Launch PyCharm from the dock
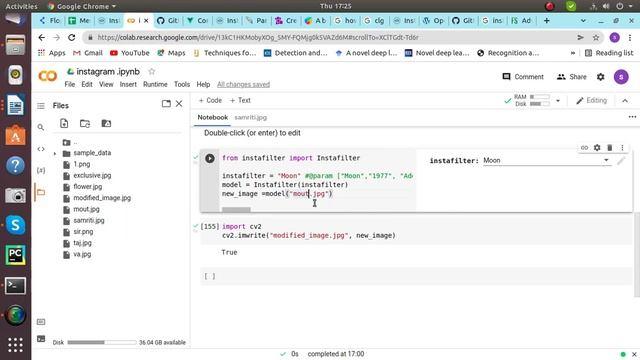This screenshot has width=640, height=360. pos(16,256)
